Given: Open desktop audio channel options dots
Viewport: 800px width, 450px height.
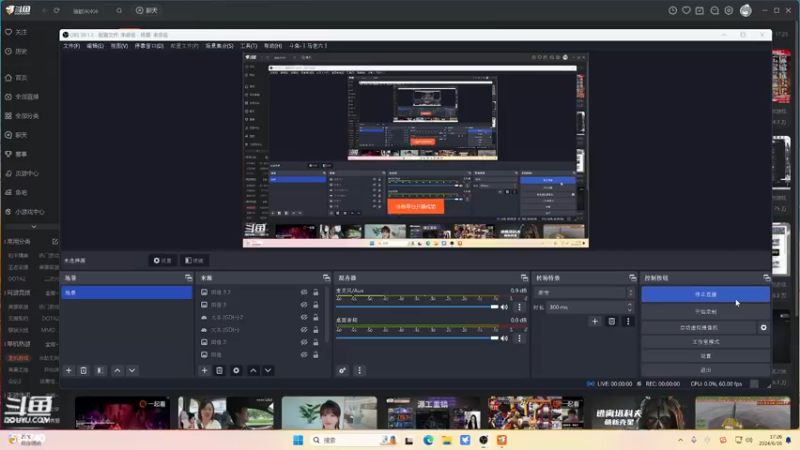Looking at the screenshot, I should (x=519, y=338).
